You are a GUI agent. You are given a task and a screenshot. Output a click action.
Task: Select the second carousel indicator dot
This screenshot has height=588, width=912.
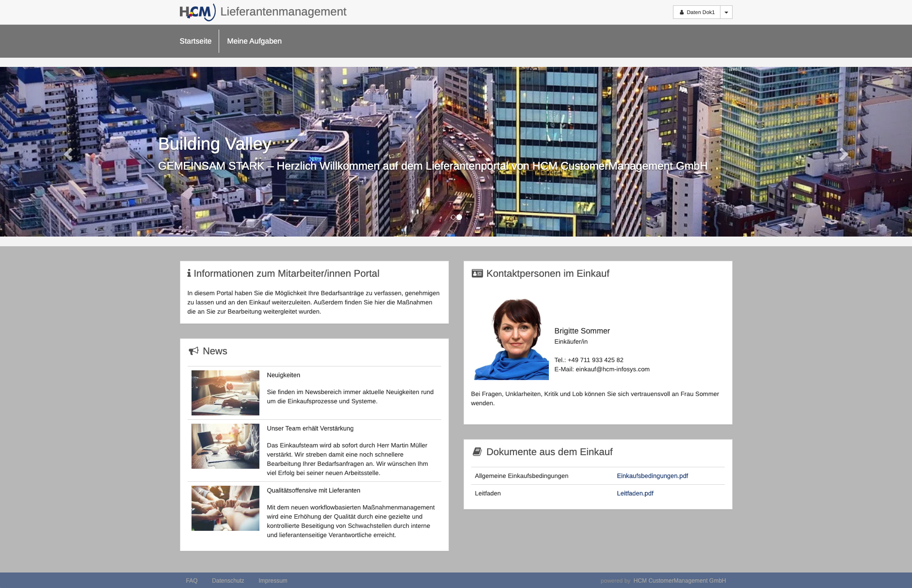pyautogui.click(x=459, y=217)
